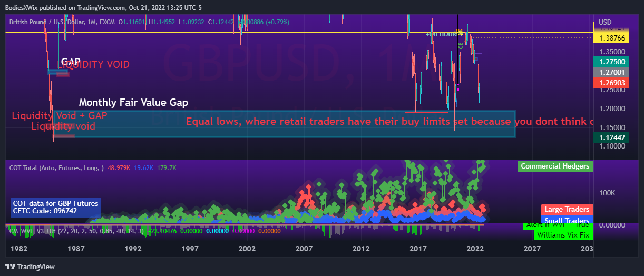Click the 1992 label on time axis

133,248
